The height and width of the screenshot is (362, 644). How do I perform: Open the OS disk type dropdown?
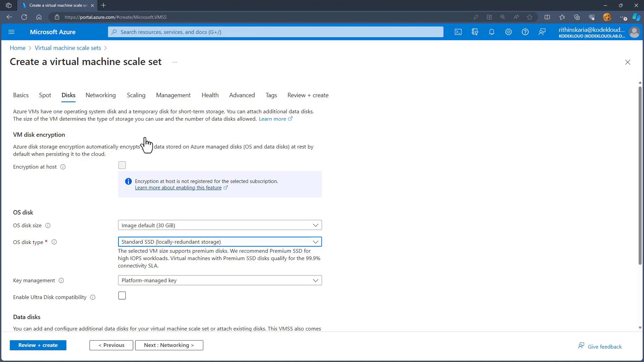[x=220, y=242]
